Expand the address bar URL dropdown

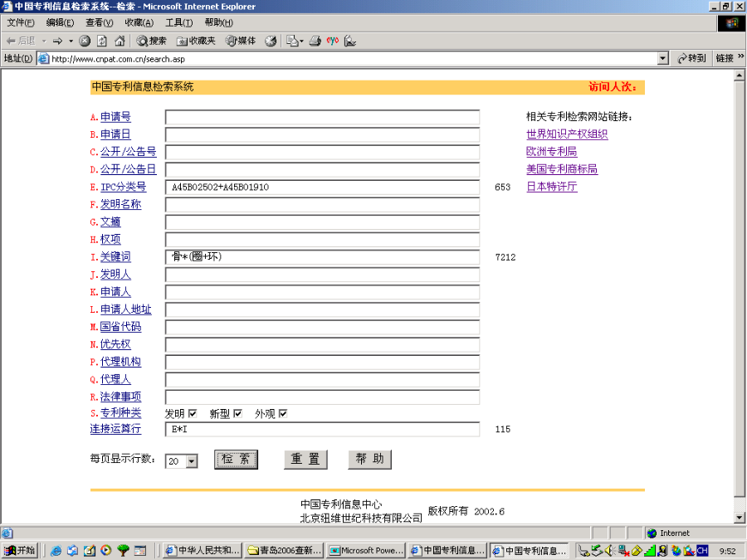(x=662, y=59)
